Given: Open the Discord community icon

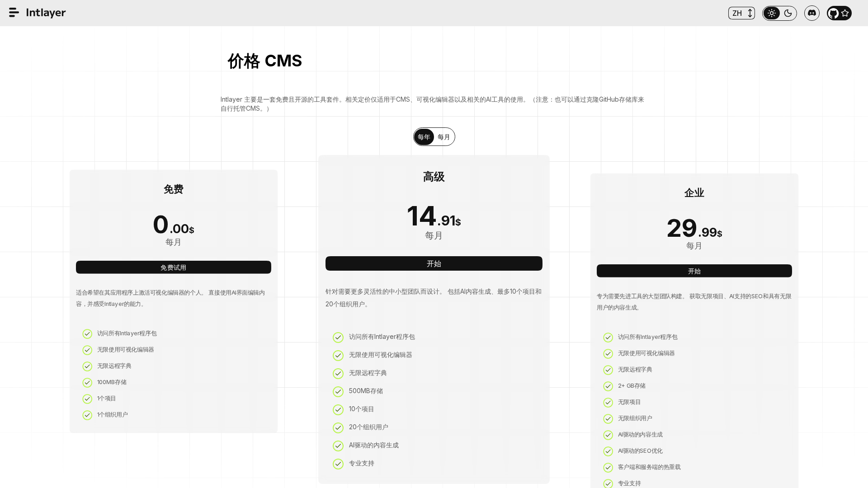Looking at the screenshot, I should [x=812, y=13].
